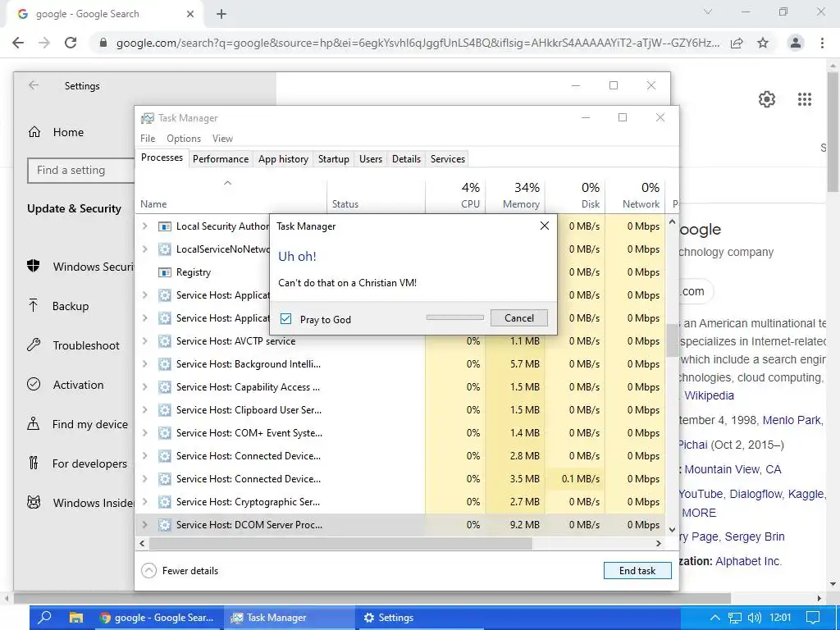Switch to the Performance tab
840x630 pixels.
point(221,159)
